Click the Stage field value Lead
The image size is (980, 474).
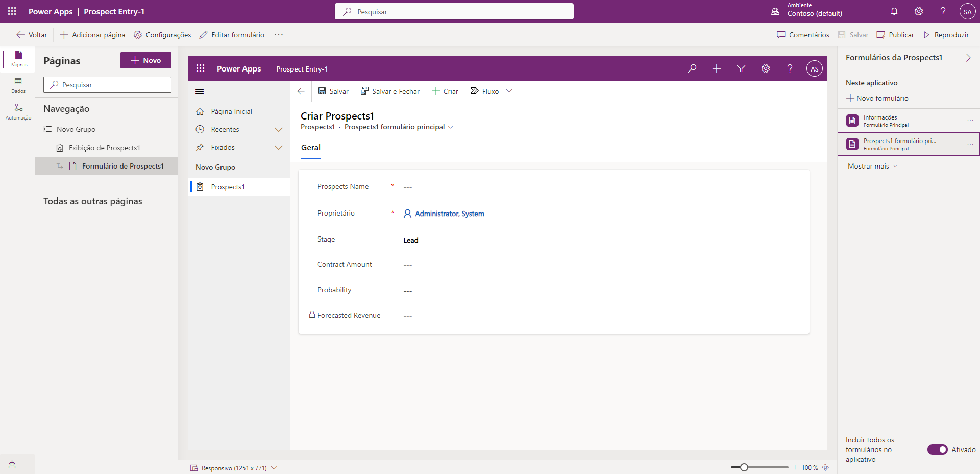pos(411,240)
